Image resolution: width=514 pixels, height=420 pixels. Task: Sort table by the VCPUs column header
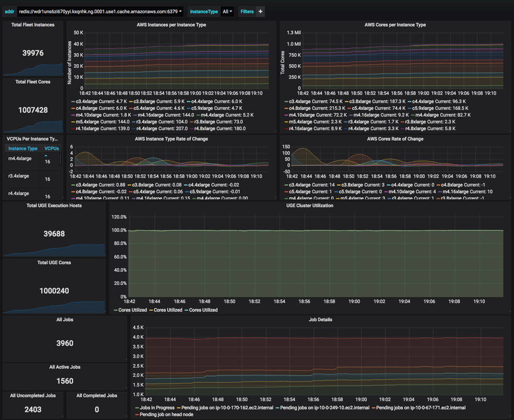pyautogui.click(x=51, y=149)
